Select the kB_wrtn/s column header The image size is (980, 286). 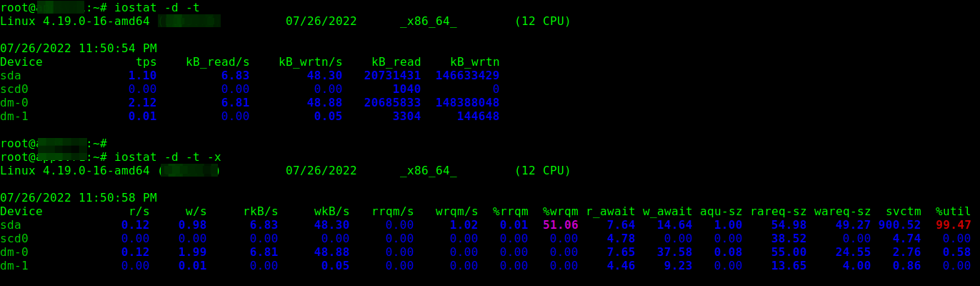click(x=310, y=62)
